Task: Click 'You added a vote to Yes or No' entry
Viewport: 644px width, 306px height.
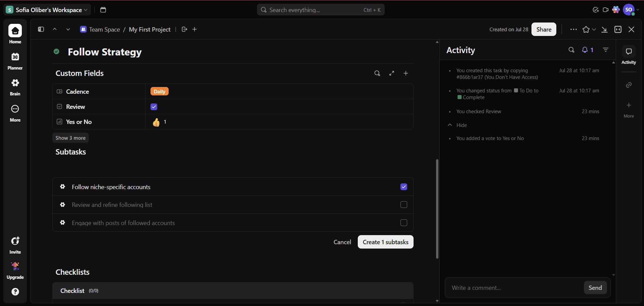Action: point(490,138)
